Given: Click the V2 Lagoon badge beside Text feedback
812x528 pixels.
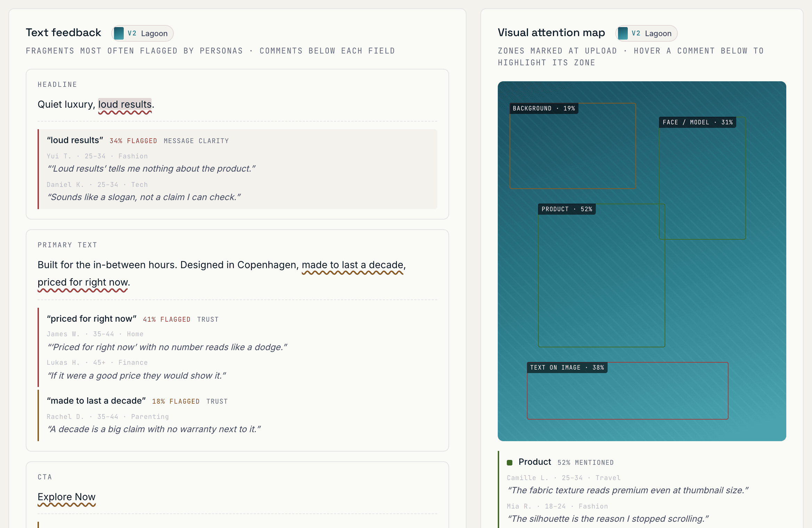Looking at the screenshot, I should 142,33.
